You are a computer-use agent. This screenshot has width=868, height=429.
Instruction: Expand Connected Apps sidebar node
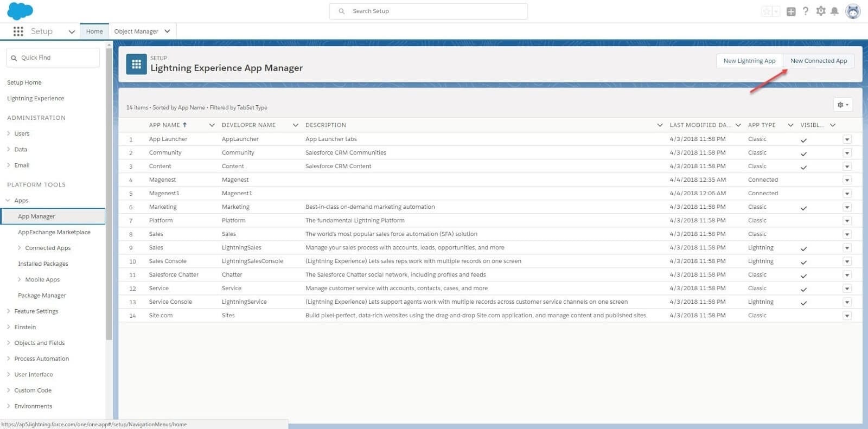20,248
